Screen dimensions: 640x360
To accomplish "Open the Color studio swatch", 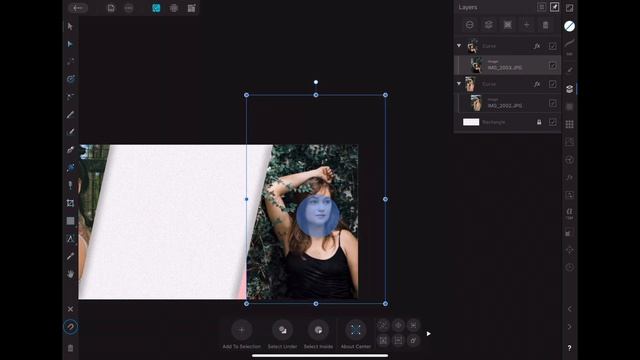I will pyautogui.click(x=569, y=26).
